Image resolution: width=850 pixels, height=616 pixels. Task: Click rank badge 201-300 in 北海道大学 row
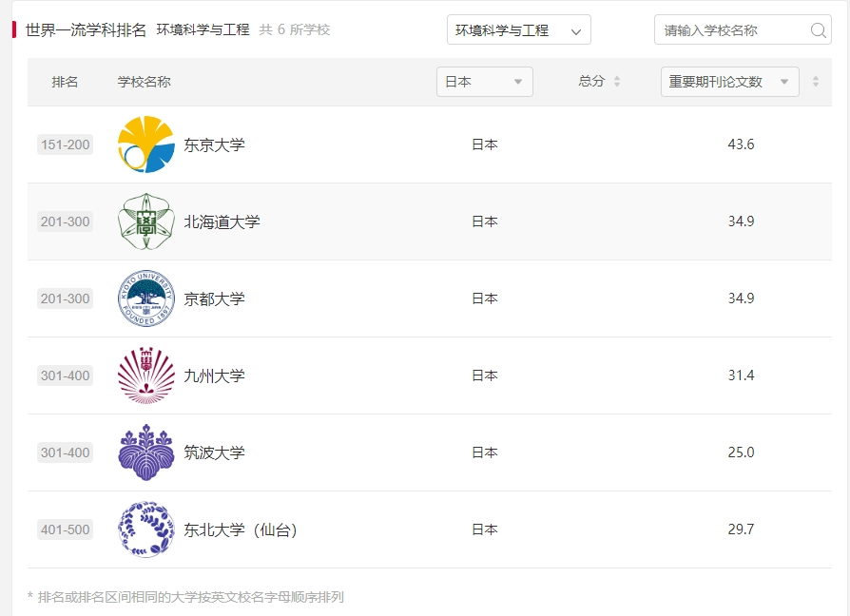65,221
